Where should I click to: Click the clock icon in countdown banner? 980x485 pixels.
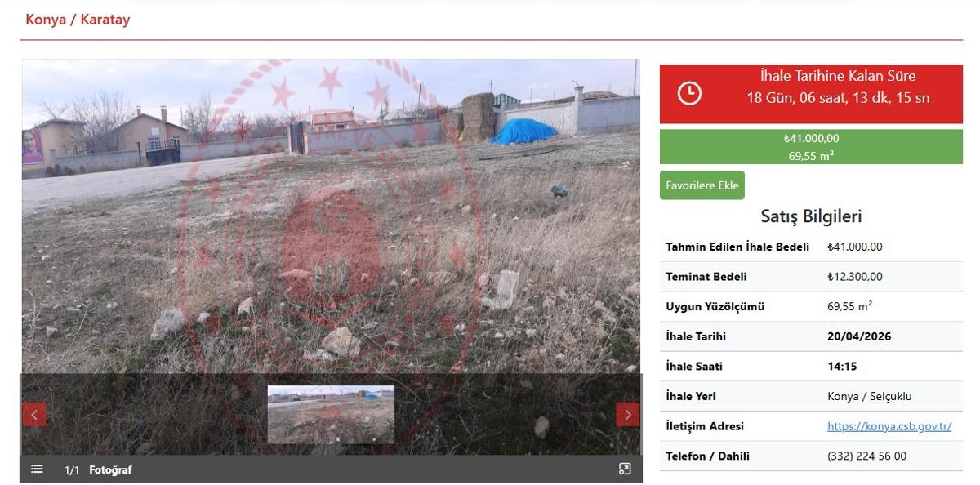pos(689,93)
